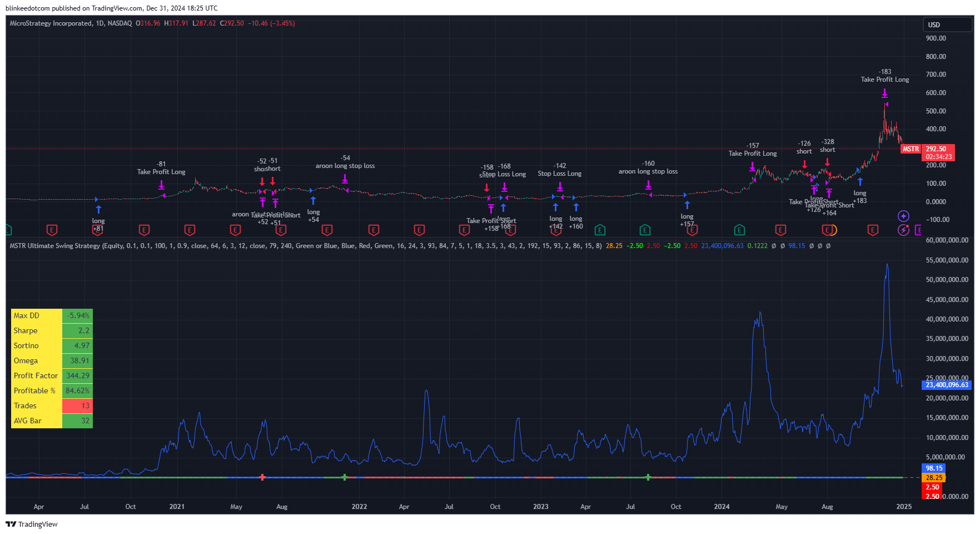Click the 'blinkeedotcom published on TradingView.com' header text
The image size is (980, 534).
pos(73,8)
